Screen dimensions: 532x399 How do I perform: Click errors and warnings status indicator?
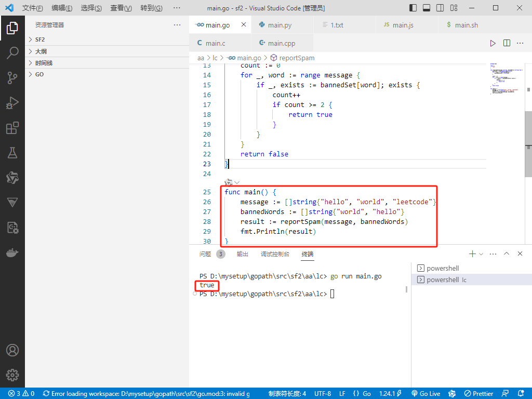pos(21,394)
